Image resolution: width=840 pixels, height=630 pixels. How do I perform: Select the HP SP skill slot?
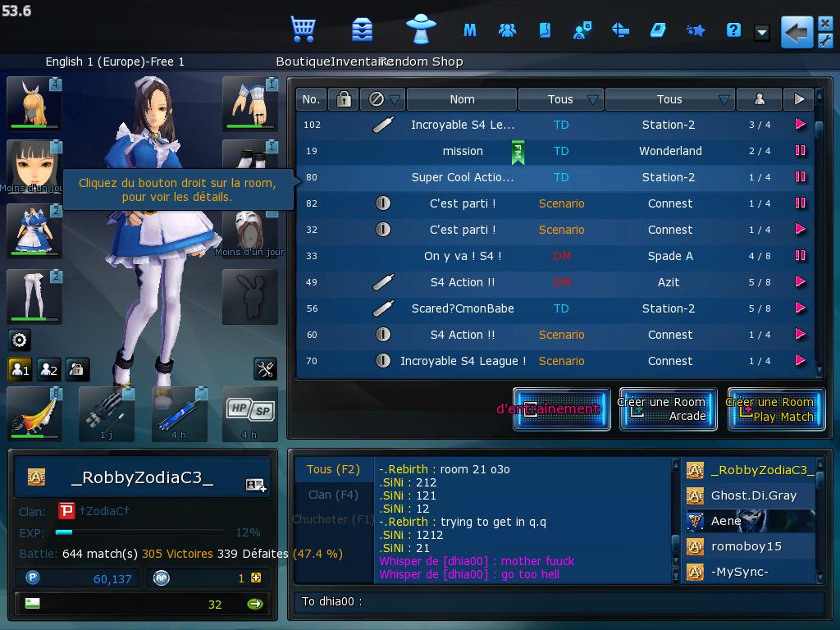(250, 413)
